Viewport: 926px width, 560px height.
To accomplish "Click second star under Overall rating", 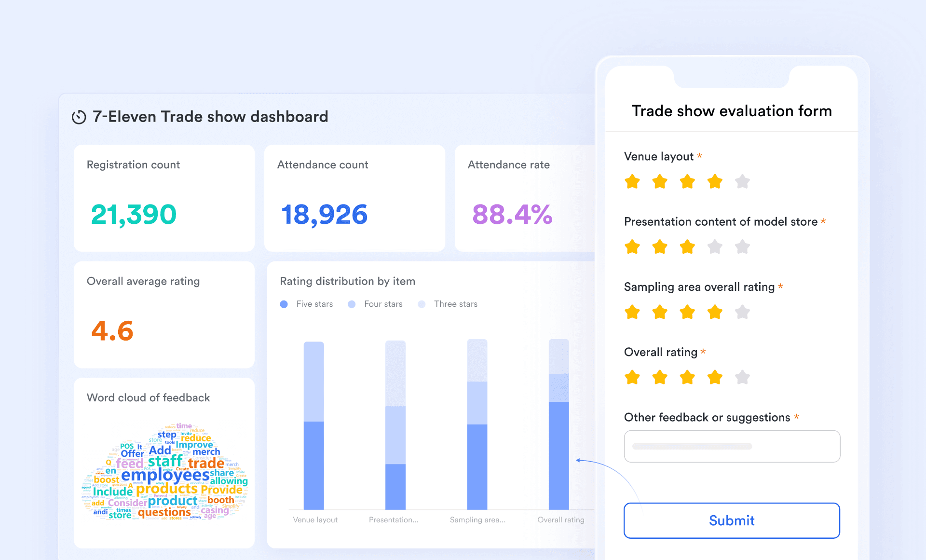I will coord(659,377).
